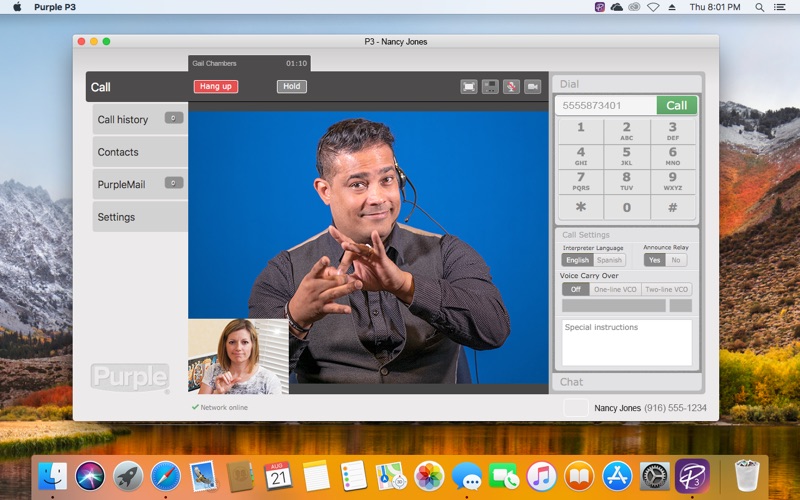Image resolution: width=800 pixels, height=500 pixels.
Task: Collapse the Dial panel header
Action: tap(627, 84)
